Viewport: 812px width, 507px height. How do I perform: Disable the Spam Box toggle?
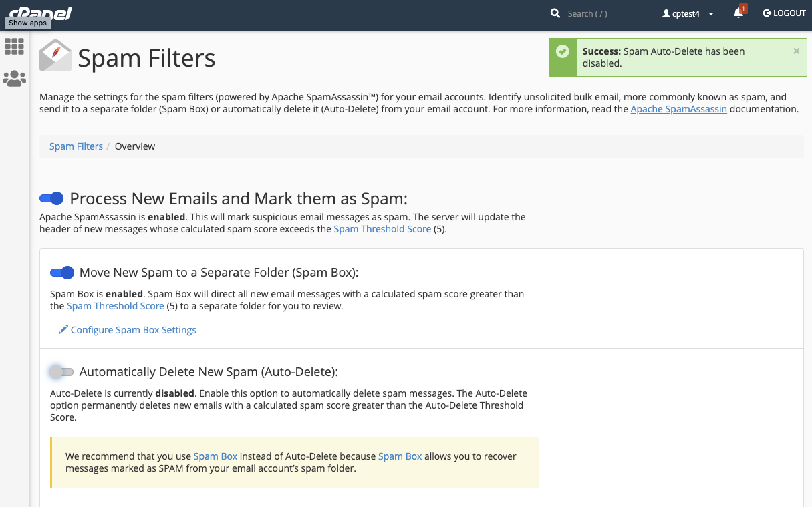click(62, 273)
